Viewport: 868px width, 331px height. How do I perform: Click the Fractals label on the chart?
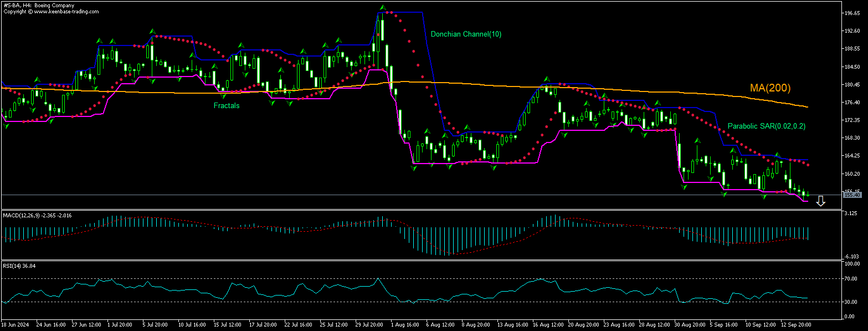227,105
